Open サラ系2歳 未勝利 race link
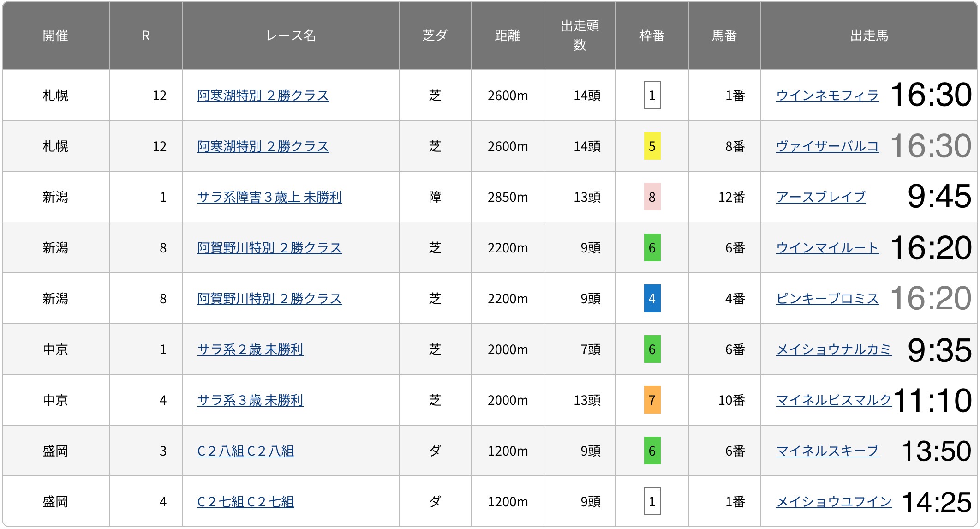980x529 pixels. pos(250,349)
